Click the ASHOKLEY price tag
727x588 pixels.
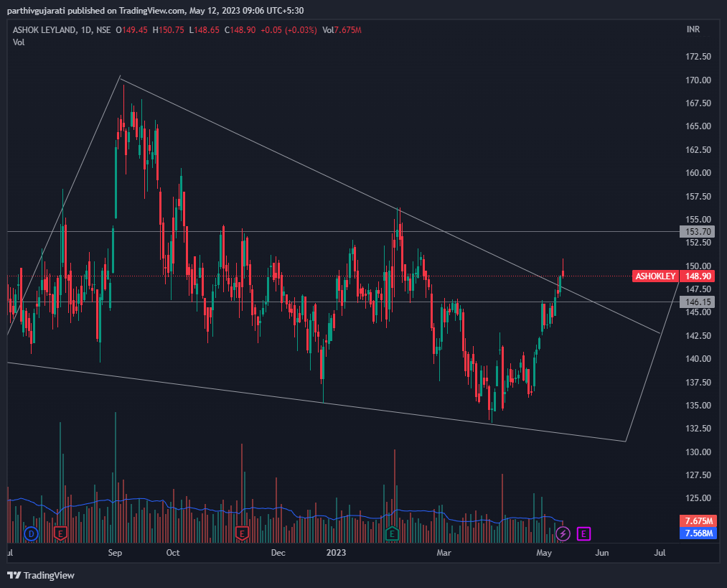[x=655, y=276]
